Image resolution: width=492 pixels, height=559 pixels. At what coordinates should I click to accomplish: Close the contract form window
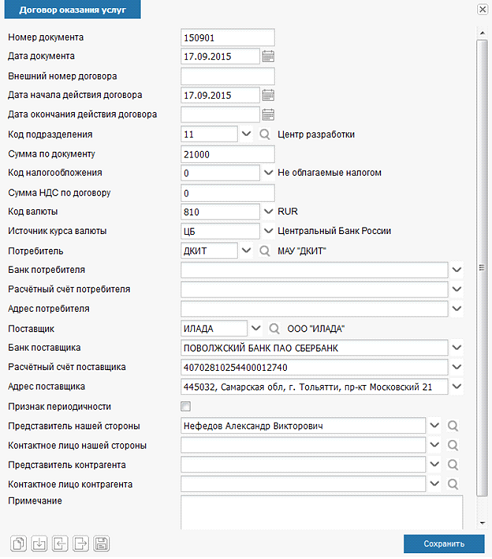[482, 9]
